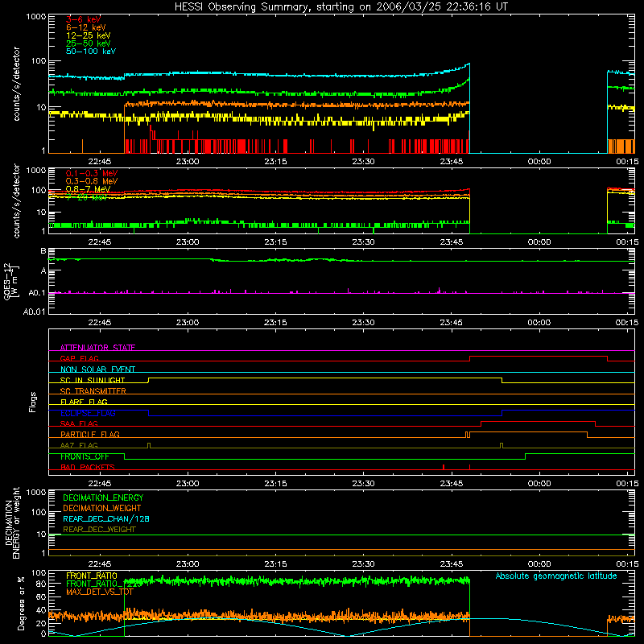Click the FLARE_FLAG label
644x644 pixels.
tap(84, 402)
